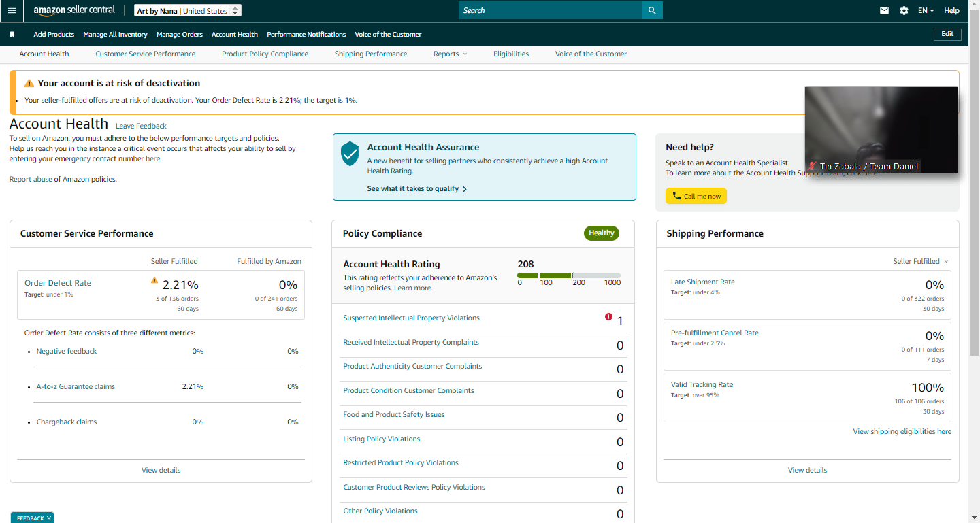This screenshot has width=980, height=523.
Task: Click the Account Health Assurance shield icon
Action: point(350,154)
